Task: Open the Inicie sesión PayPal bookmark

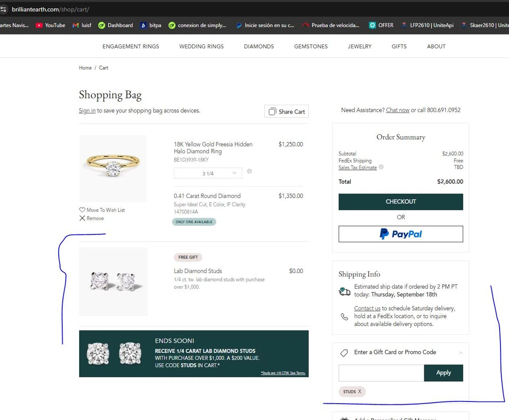Action: click(x=265, y=25)
